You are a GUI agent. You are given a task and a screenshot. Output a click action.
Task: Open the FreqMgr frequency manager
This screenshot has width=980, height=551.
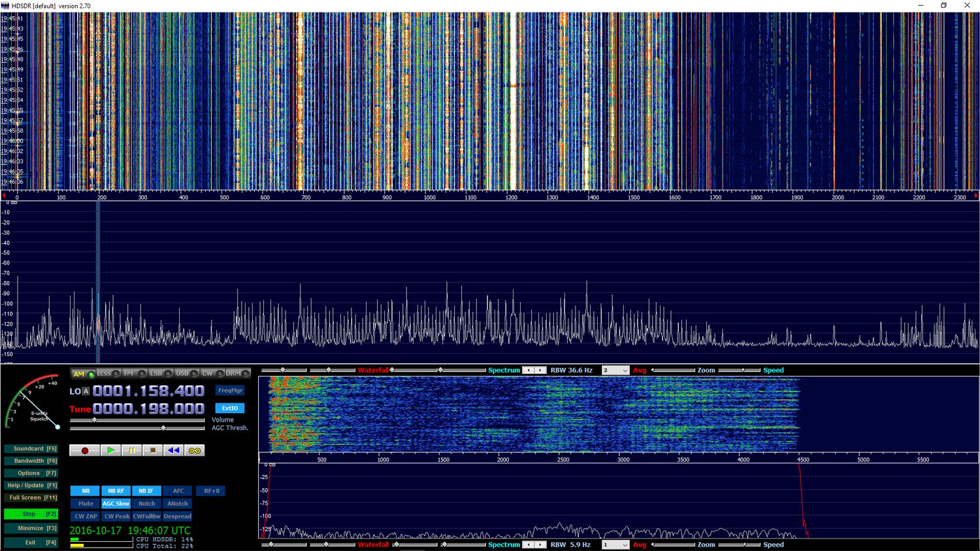230,391
